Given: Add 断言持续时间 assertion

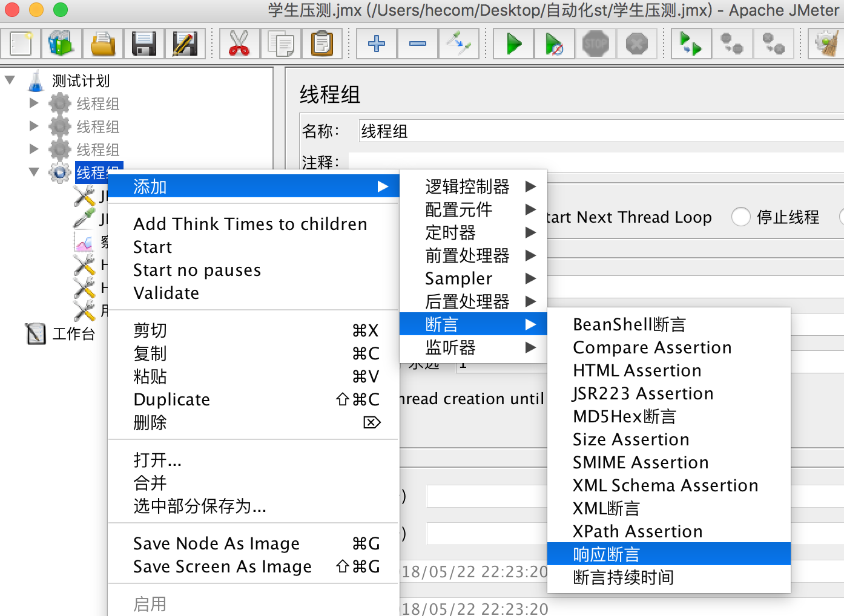Looking at the screenshot, I should (669, 577).
